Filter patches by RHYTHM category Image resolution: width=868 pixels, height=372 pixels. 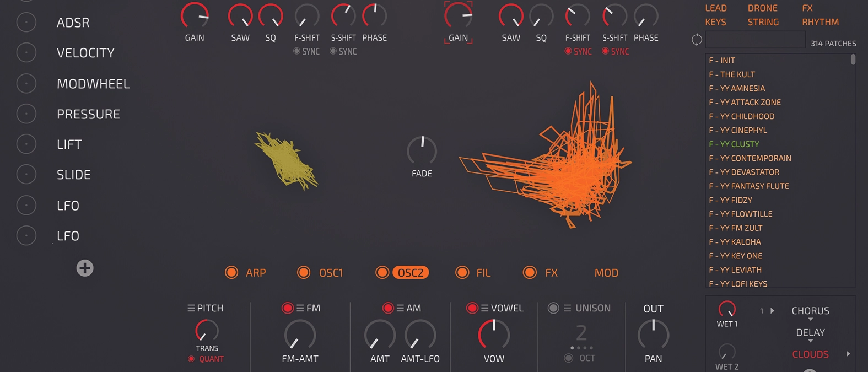820,22
